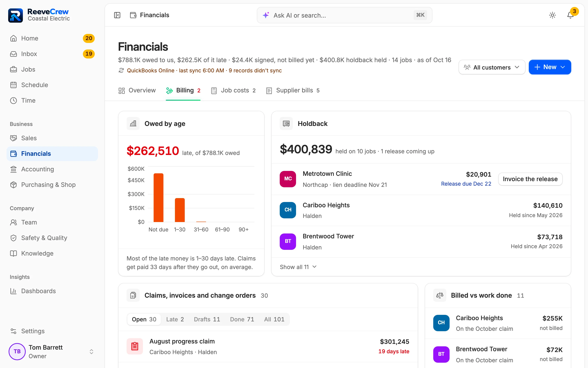This screenshot has width=588, height=368.
Task: Click Invoice the release button
Action: tap(530, 179)
